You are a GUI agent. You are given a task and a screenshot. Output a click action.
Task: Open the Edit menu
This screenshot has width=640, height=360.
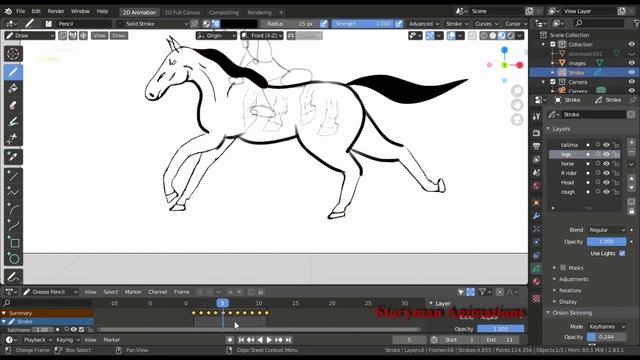click(x=36, y=11)
